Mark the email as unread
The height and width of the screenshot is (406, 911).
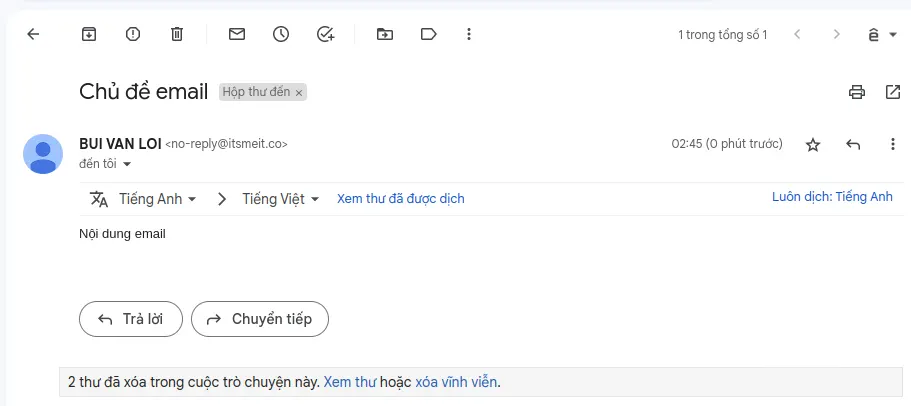(x=237, y=34)
